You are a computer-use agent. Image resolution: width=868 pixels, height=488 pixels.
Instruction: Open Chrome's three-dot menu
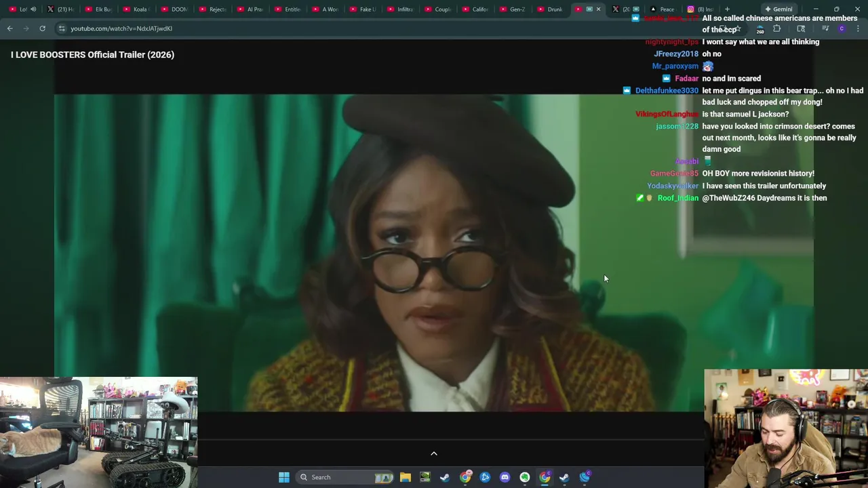858,28
